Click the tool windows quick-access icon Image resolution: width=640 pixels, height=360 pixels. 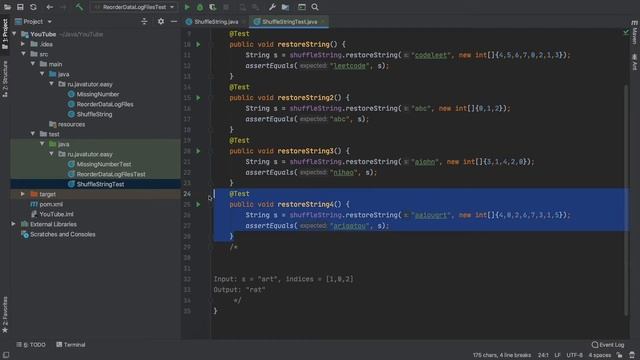(6, 355)
